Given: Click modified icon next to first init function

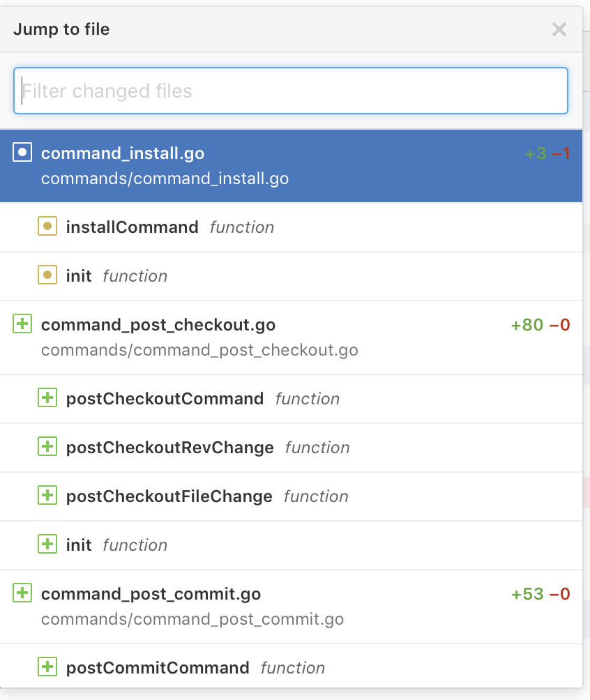Looking at the screenshot, I should point(47,275).
